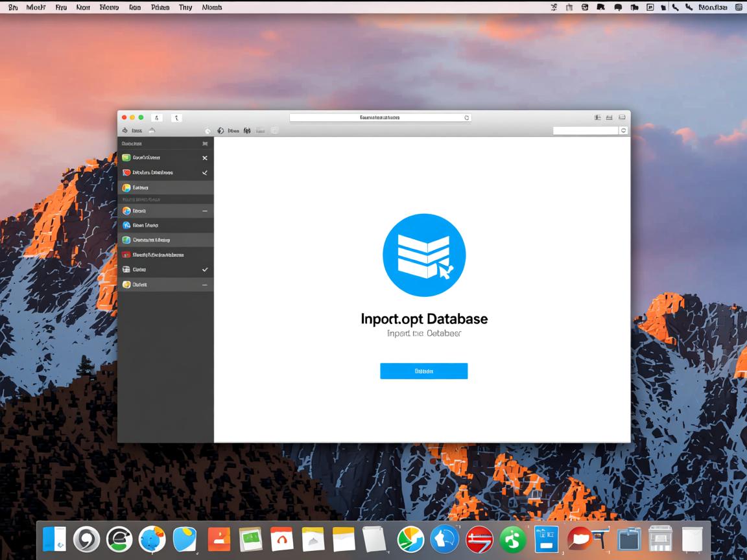Toggle the checkmark on the second sidebar row

point(205,173)
